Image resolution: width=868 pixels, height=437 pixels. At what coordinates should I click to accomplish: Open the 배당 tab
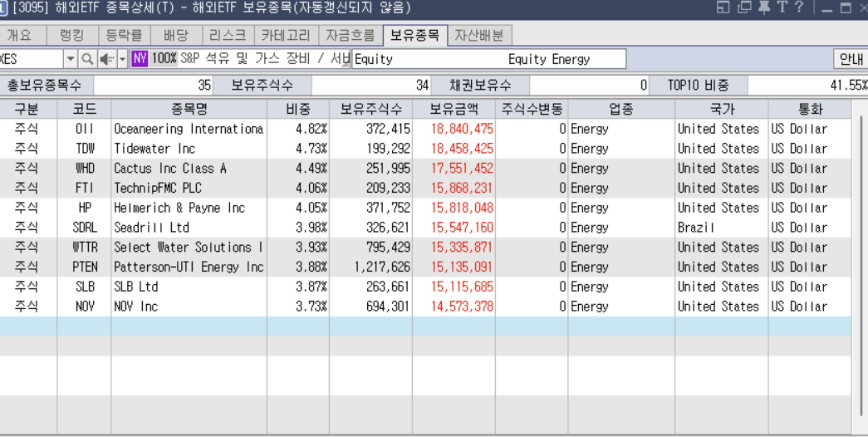[176, 36]
